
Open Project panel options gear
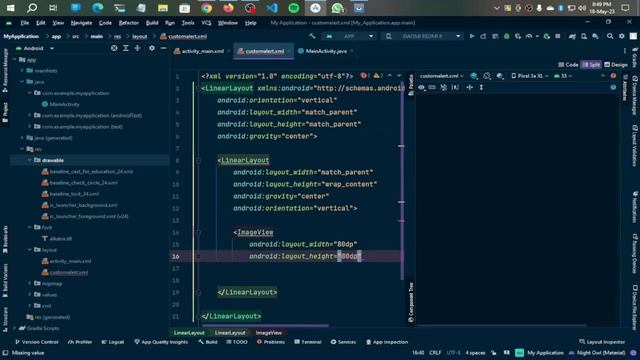[x=152, y=48]
